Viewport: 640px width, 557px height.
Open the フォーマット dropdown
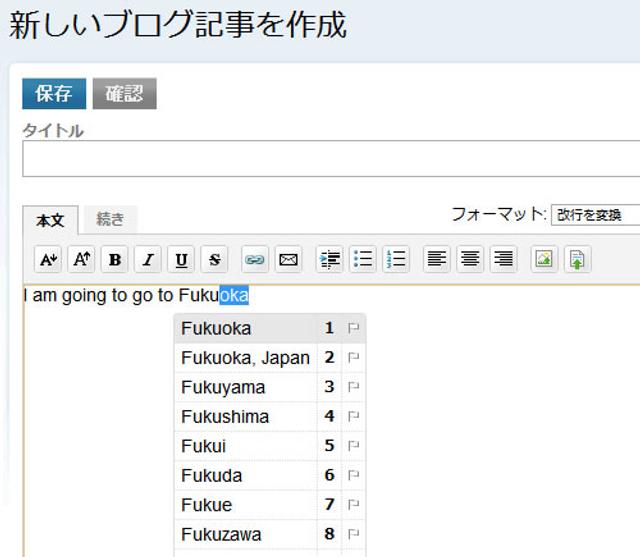(596, 215)
